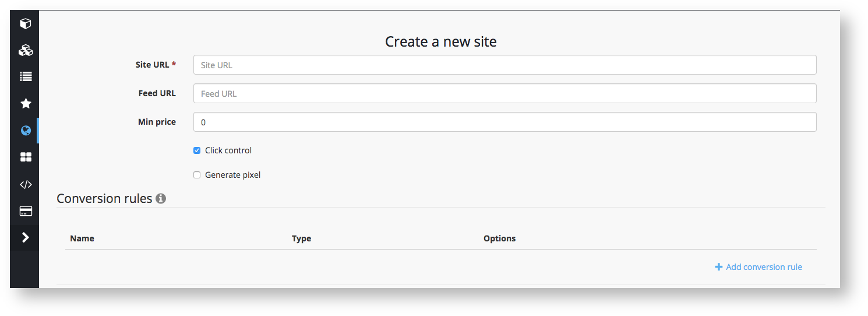Viewport: 868px width, 316px height.
Task: Click the four-square grid sidebar icon
Action: 25,157
